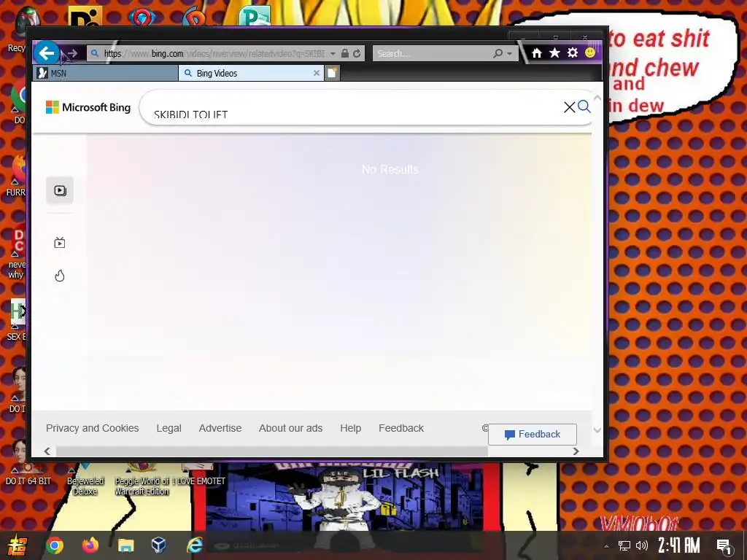
Task: Open Favorites with the star icon
Action: pyautogui.click(x=554, y=52)
